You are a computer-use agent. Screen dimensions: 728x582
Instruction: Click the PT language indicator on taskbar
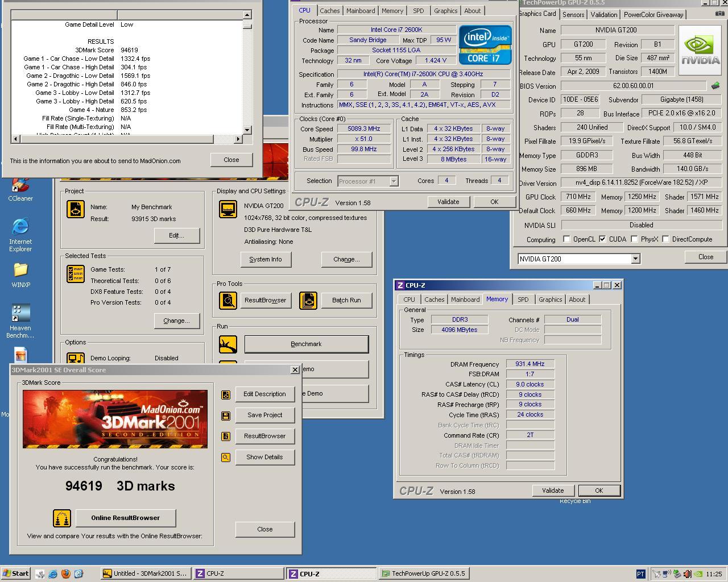641,573
